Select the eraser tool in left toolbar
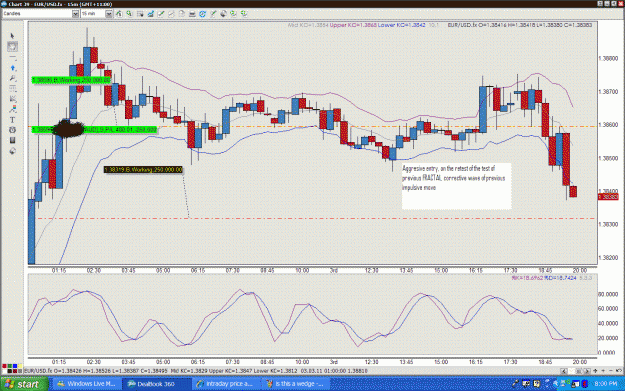 point(12,151)
